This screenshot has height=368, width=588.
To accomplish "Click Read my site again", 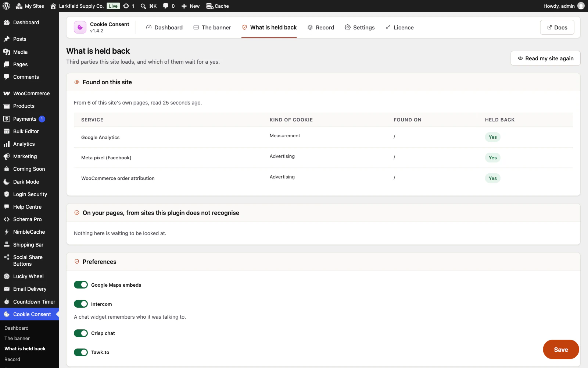I will click(x=545, y=58).
